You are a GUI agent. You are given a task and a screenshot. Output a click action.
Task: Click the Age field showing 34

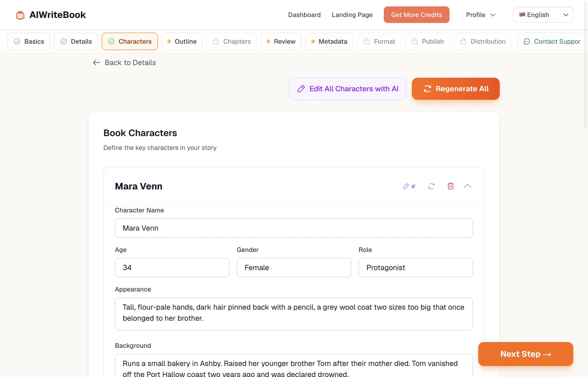pyautogui.click(x=172, y=267)
